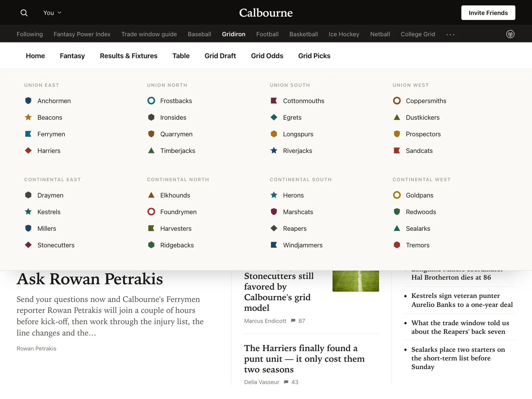This screenshot has width=532, height=399.
Task: Click the Longspurs hexagon icon
Action: coord(274,134)
